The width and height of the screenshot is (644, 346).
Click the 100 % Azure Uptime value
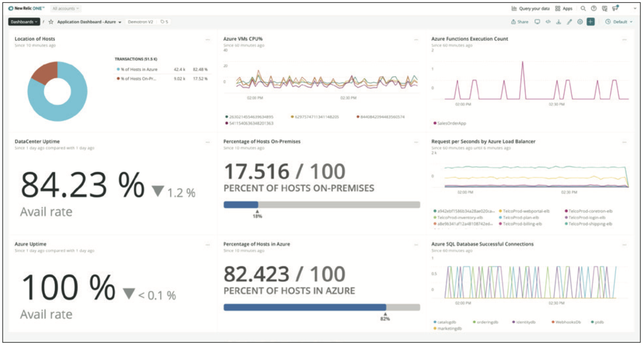click(x=68, y=287)
